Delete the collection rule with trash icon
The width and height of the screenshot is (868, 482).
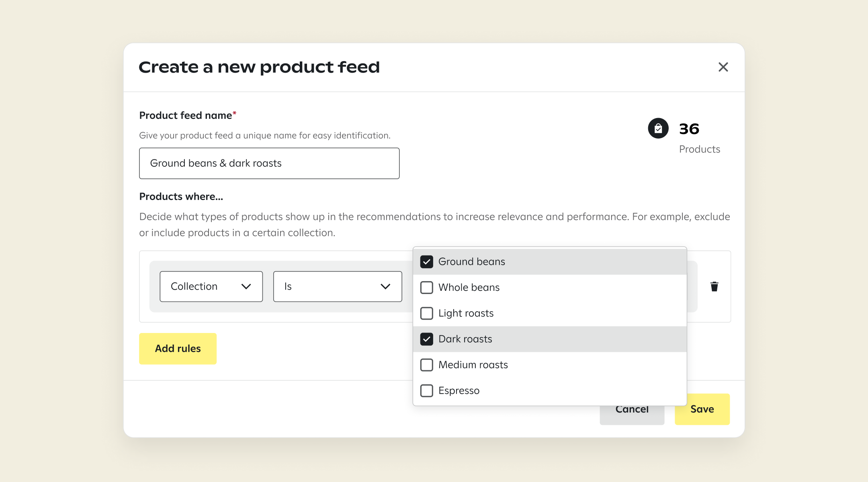pos(714,286)
